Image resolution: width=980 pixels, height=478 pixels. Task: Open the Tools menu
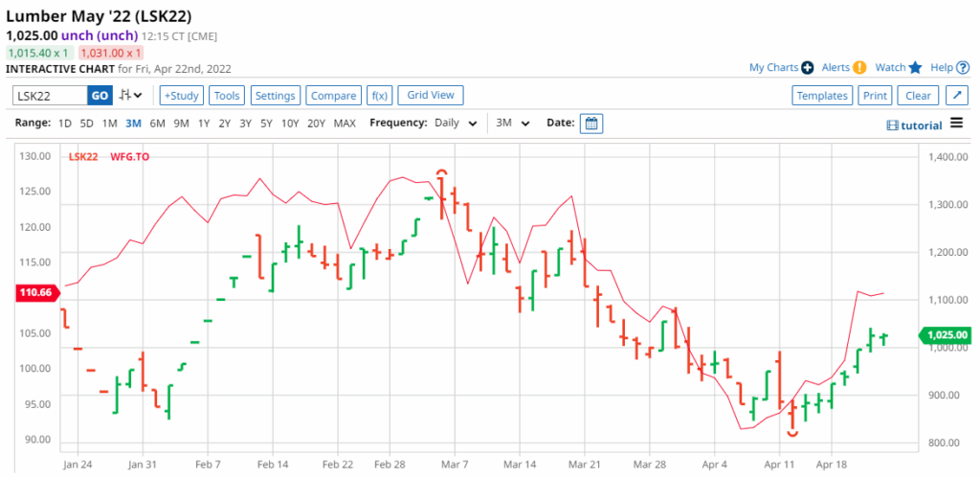(x=227, y=95)
